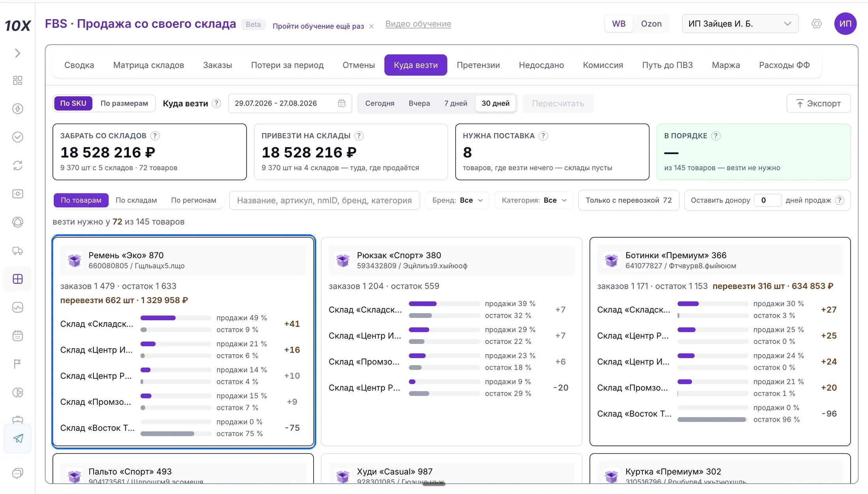Click the Пересчитать button
This screenshot has width=868, height=494.
coord(558,103)
